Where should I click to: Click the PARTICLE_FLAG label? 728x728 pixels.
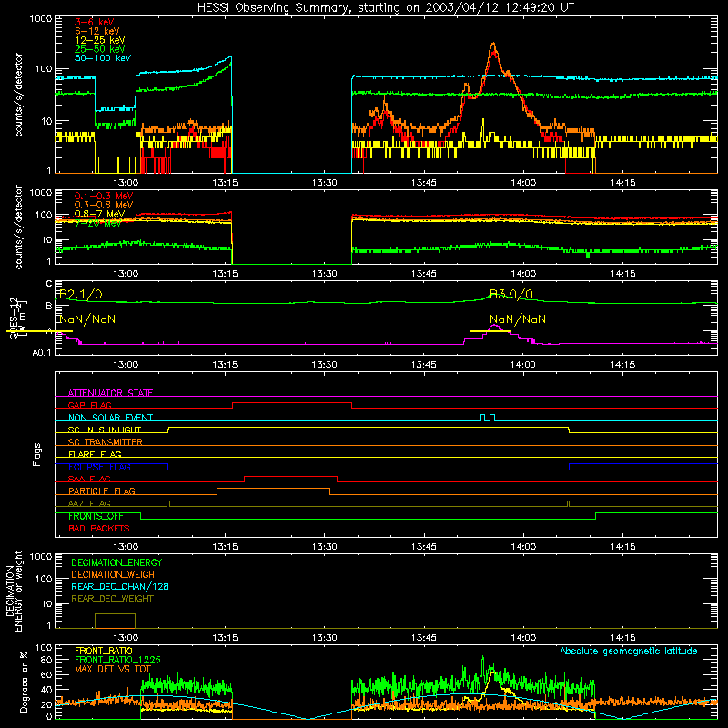point(102,490)
